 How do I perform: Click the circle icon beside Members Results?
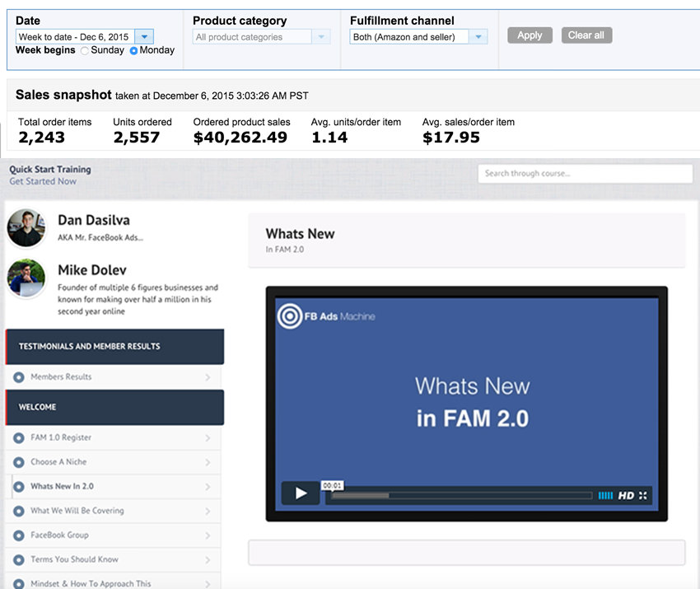click(19, 377)
